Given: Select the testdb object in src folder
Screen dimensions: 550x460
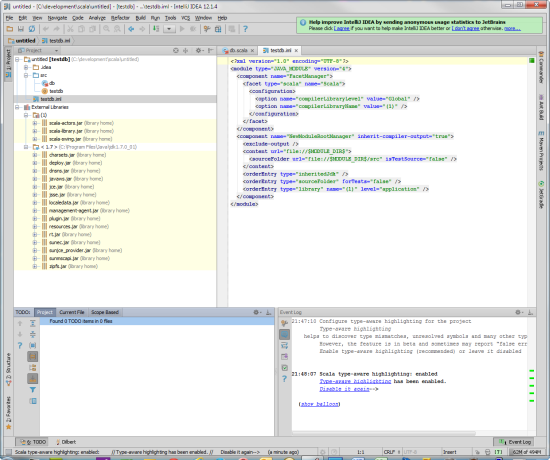Looking at the screenshot, I should tap(52, 91).
